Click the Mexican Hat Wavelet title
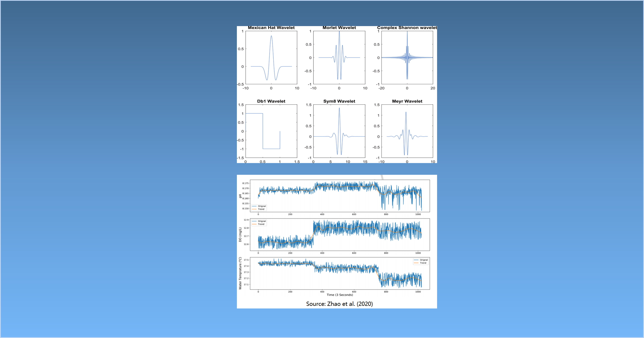This screenshot has height=338, width=644. point(271,27)
